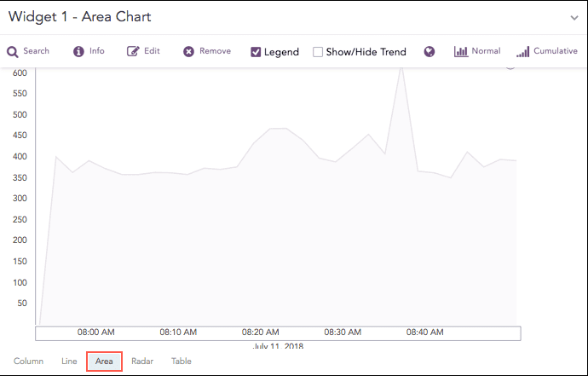Image resolution: width=588 pixels, height=376 pixels.
Task: Uncheck the Legend checkbox
Action: click(256, 52)
